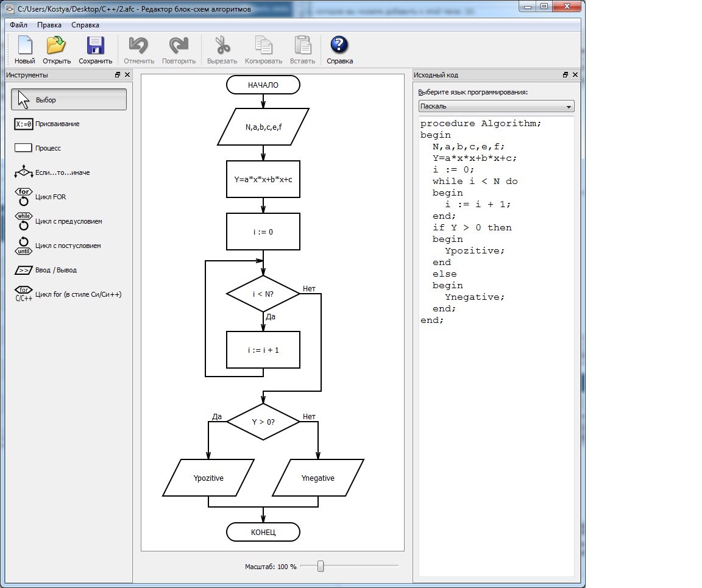
Task: Open a file with the Открыть icon
Action: (57, 49)
